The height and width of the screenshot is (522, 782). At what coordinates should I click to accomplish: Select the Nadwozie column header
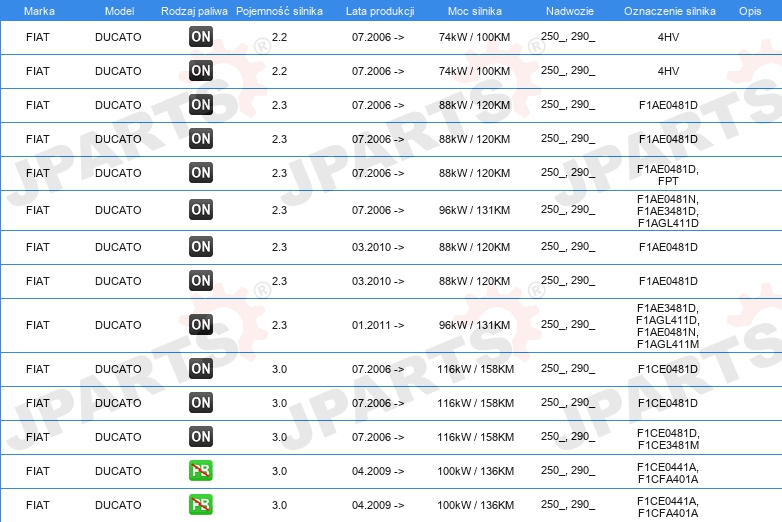point(570,11)
